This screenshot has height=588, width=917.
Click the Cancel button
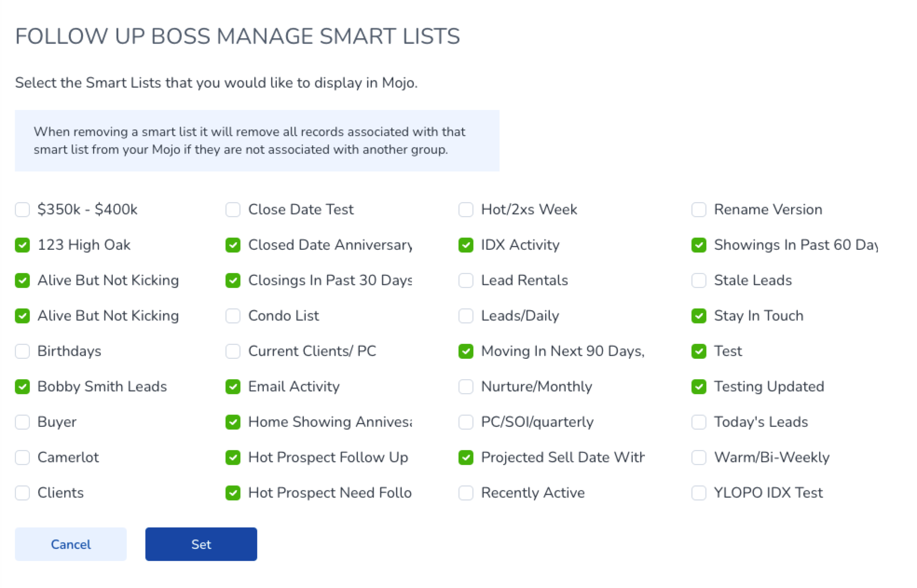(71, 544)
